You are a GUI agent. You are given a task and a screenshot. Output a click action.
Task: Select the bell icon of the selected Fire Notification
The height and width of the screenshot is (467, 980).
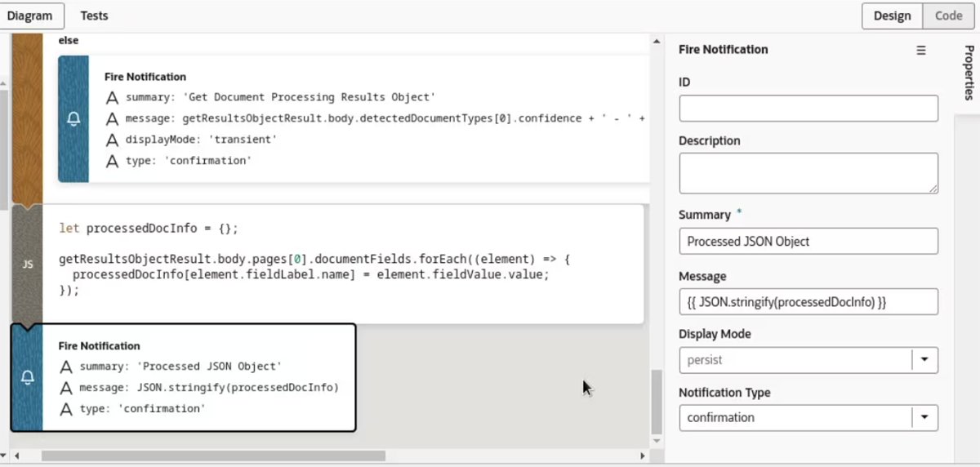[x=27, y=377]
